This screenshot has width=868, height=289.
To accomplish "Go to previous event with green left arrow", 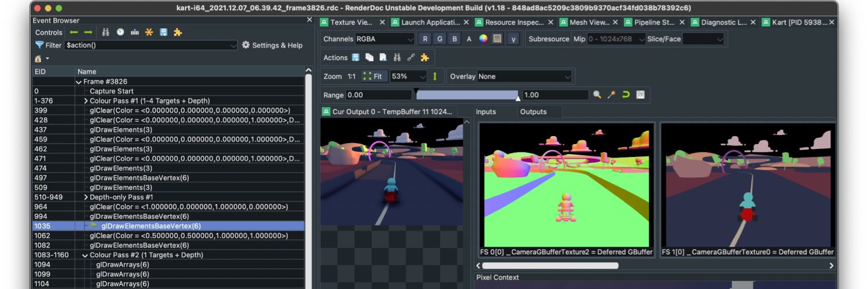I will [73, 32].
